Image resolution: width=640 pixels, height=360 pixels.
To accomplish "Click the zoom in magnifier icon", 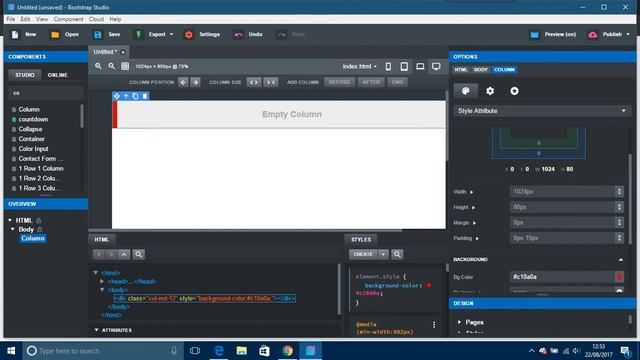I will (98, 66).
